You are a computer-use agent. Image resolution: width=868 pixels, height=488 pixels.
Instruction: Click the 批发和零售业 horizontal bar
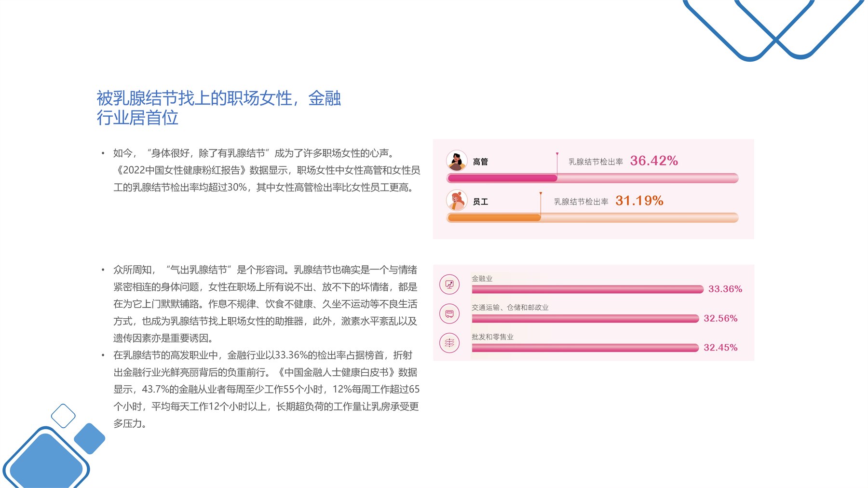pyautogui.click(x=585, y=348)
